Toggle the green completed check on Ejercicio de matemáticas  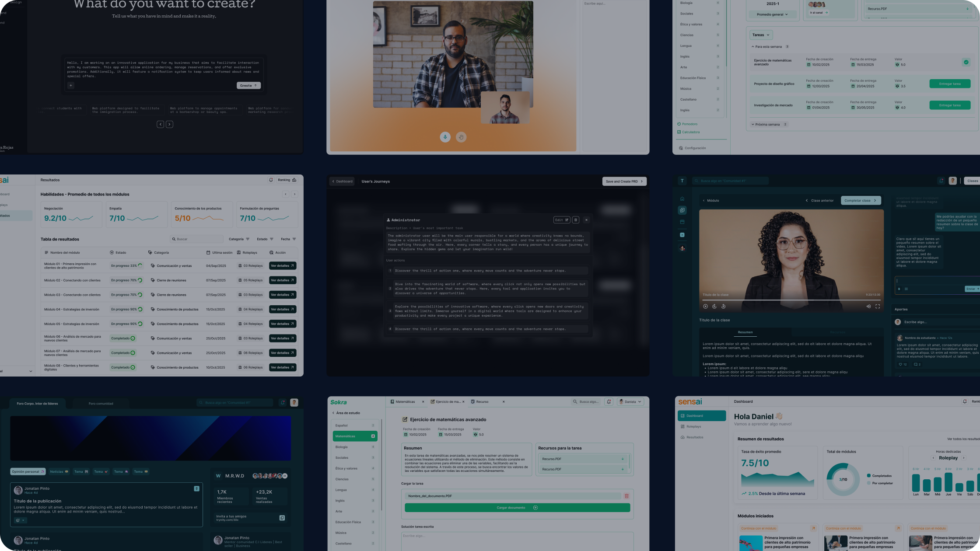pos(966,62)
